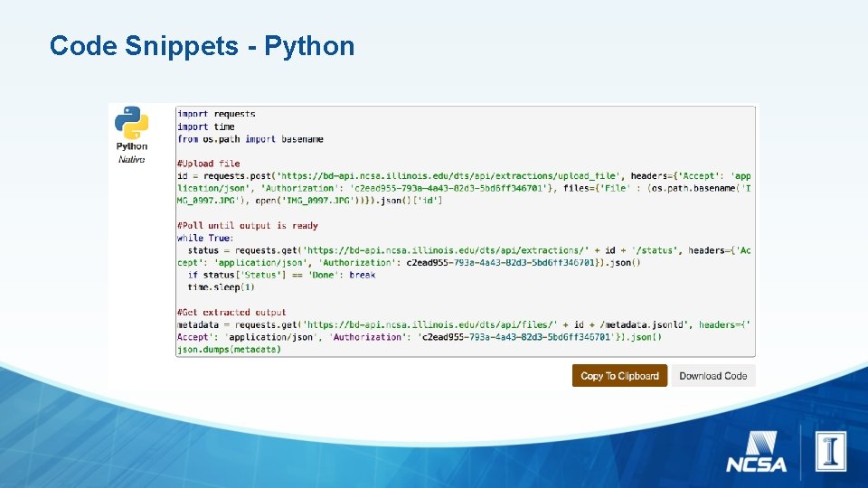Click the "if status['Status'] == 'Done': break" line
The image size is (868, 488).
click(282, 275)
